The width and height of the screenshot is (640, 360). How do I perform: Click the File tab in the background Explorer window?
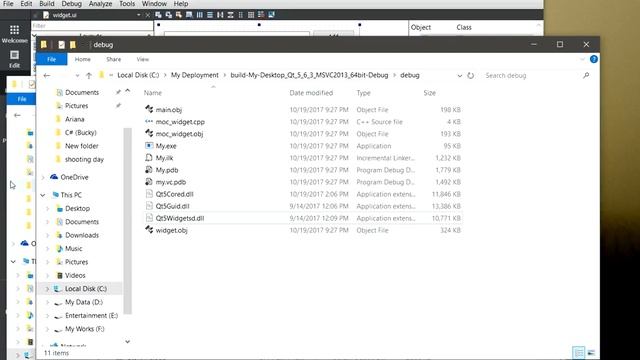coord(21,99)
